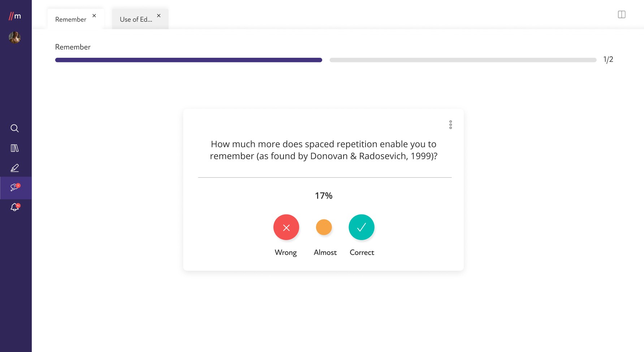Select the highlighter pen icon in sidebar
Screen dimensions: 644x352
tap(15, 168)
